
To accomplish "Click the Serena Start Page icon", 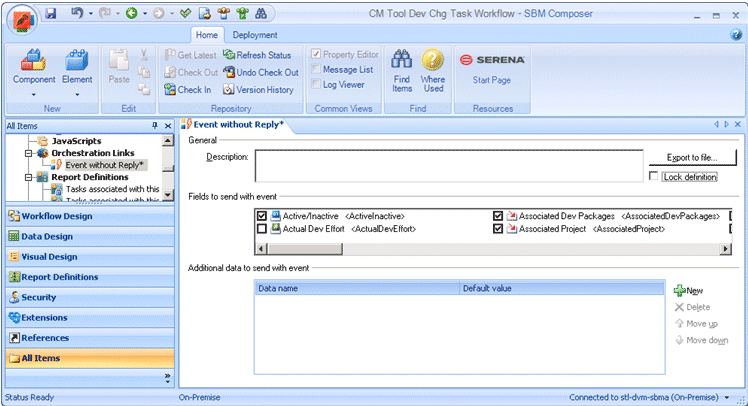I will pyautogui.click(x=491, y=60).
